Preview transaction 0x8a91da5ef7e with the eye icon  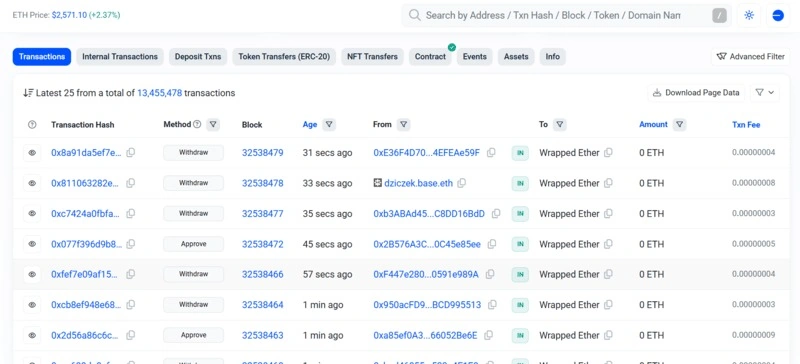coord(32,153)
